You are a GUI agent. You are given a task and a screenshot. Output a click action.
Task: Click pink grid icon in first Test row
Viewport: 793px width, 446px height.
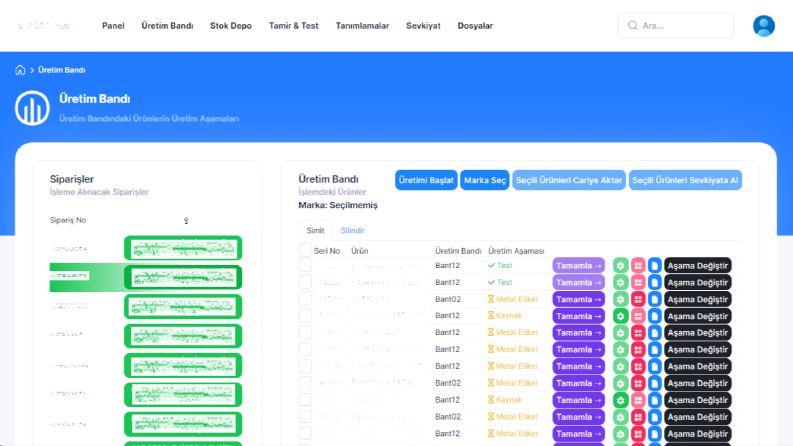click(x=638, y=265)
